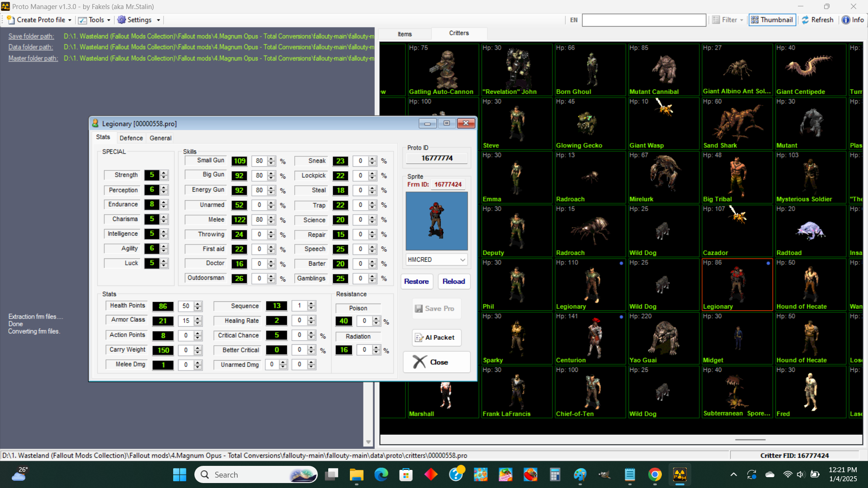
Task: Click the Proto Manager taskbar icon
Action: 680,475
